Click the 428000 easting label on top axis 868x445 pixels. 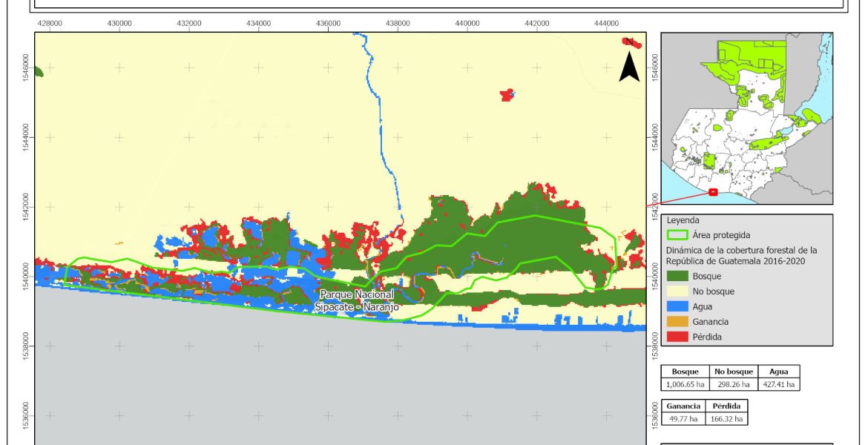(50, 23)
